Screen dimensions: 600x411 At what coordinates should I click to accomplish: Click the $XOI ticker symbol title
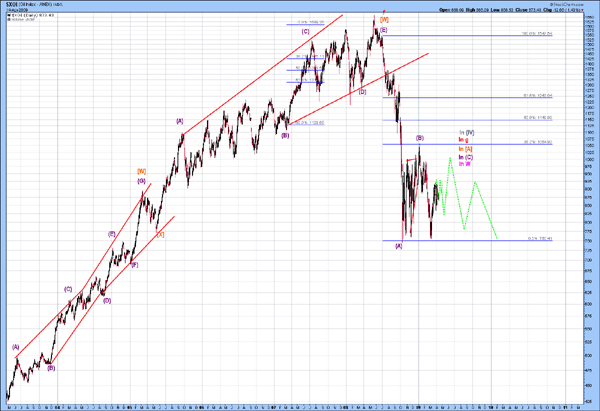pyautogui.click(x=8, y=5)
